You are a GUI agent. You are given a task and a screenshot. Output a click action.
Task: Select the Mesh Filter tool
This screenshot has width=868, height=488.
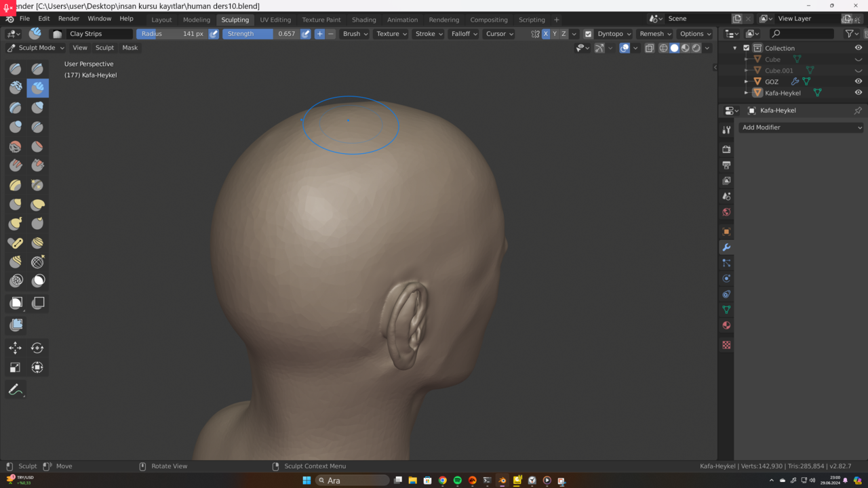pos(16,325)
